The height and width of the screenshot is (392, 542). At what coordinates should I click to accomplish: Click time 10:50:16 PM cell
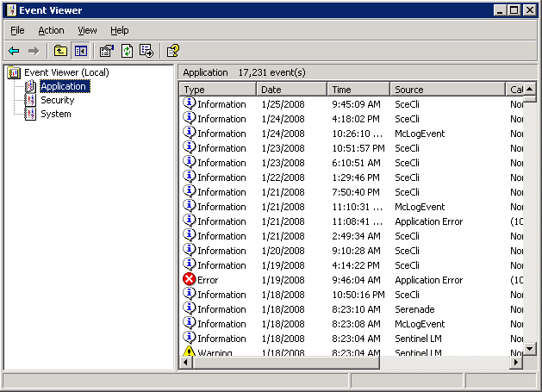pyautogui.click(x=358, y=295)
